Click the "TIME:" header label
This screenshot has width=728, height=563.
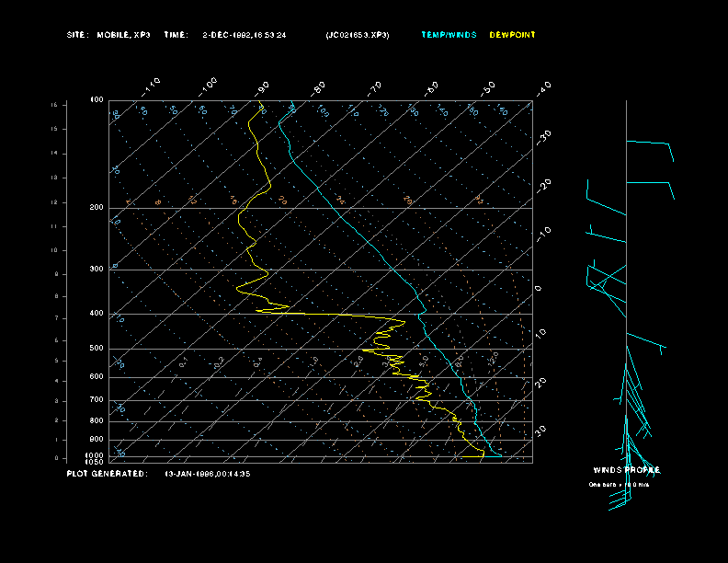click(176, 35)
